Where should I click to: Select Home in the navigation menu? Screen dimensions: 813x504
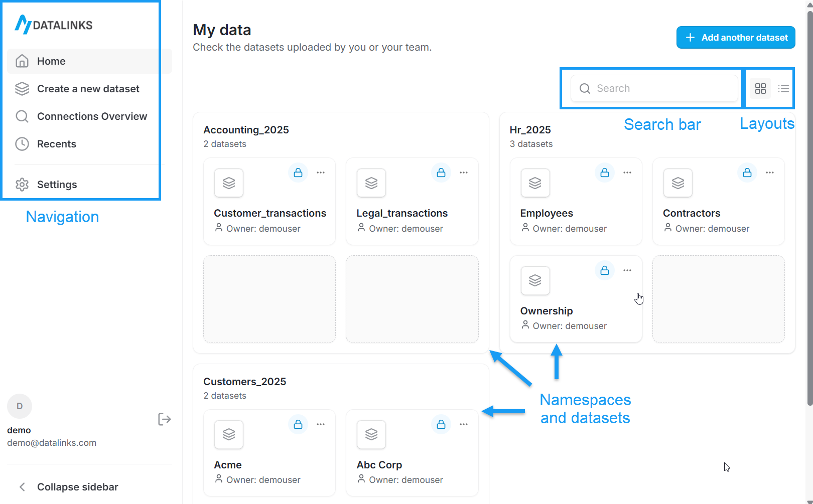51,61
